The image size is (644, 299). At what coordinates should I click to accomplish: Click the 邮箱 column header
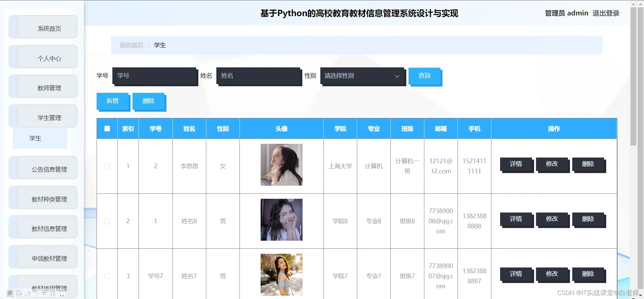[x=441, y=129]
